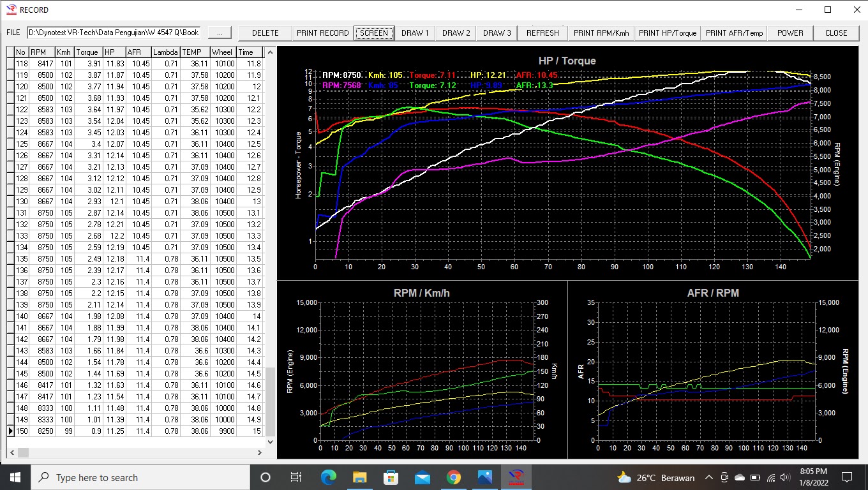The image size is (868, 490).
Task: Open Microsoft Edge from taskbar
Action: point(328,477)
